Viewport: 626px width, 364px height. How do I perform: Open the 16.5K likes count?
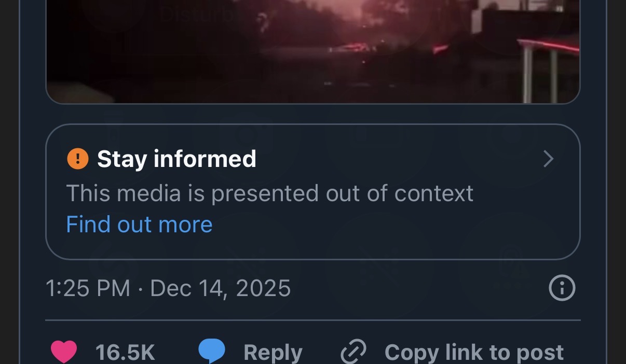125,353
